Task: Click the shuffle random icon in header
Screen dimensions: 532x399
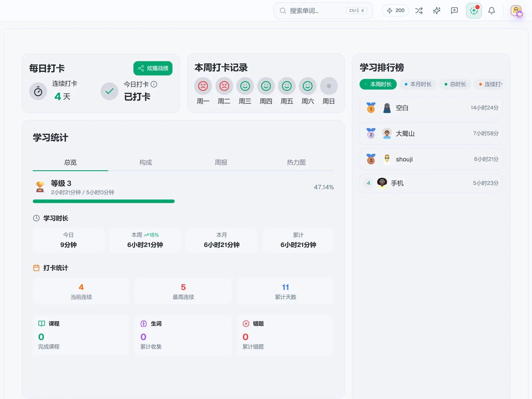Action: (x=419, y=11)
